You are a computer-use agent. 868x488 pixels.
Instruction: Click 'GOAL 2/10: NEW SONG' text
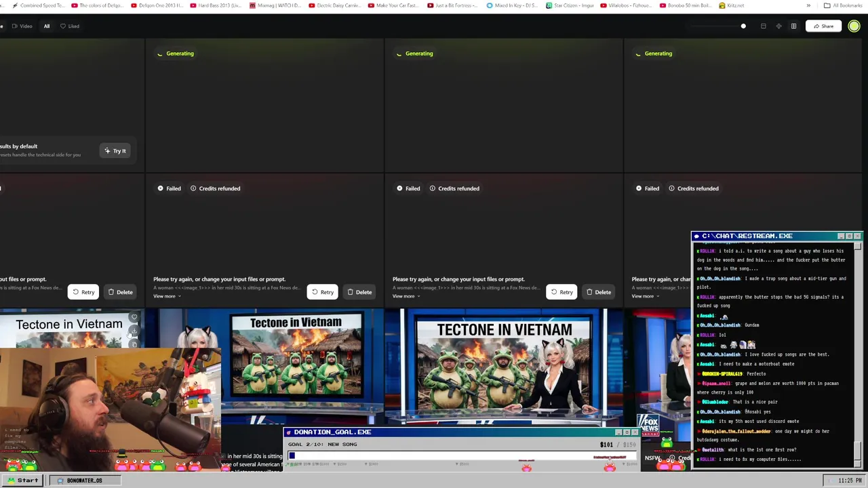point(322,445)
